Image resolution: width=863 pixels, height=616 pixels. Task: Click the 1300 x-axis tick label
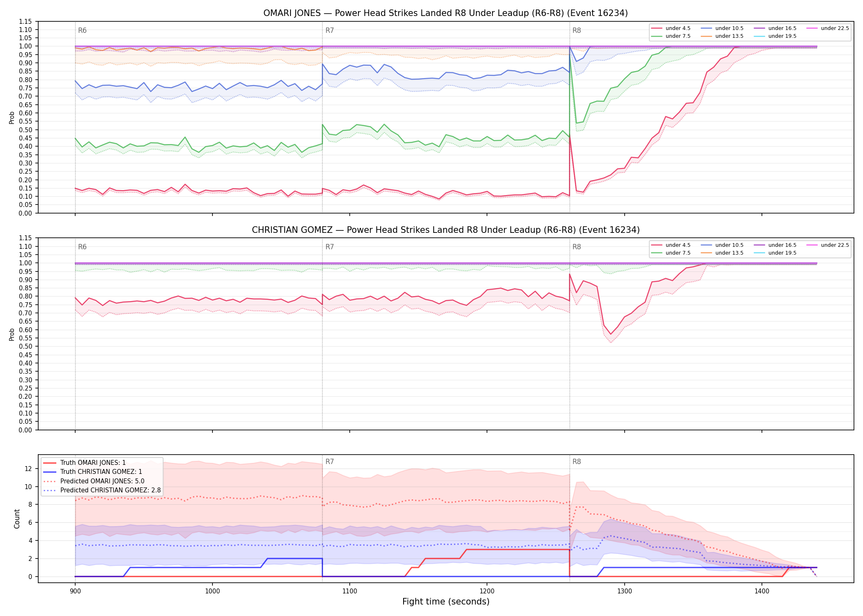(625, 591)
